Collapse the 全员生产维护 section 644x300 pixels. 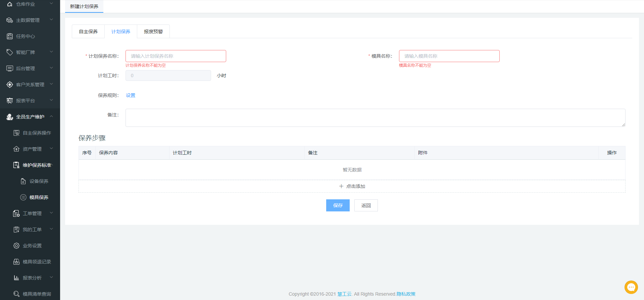[x=51, y=116]
